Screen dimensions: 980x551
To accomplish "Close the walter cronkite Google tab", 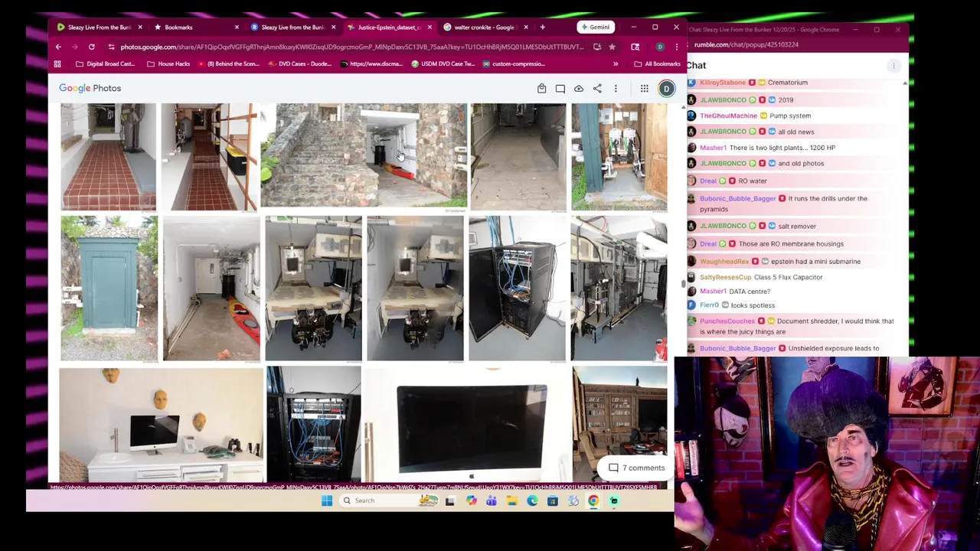I will point(525,28).
